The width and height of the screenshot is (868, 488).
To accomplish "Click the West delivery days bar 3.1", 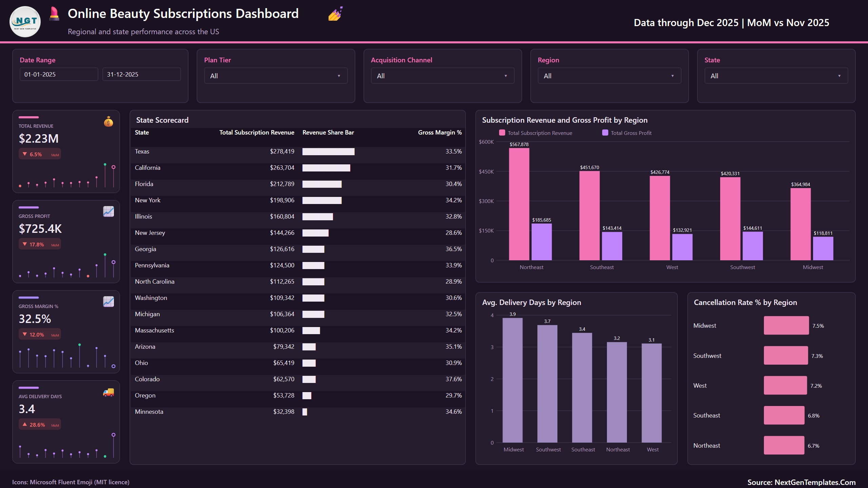I will (x=652, y=393).
